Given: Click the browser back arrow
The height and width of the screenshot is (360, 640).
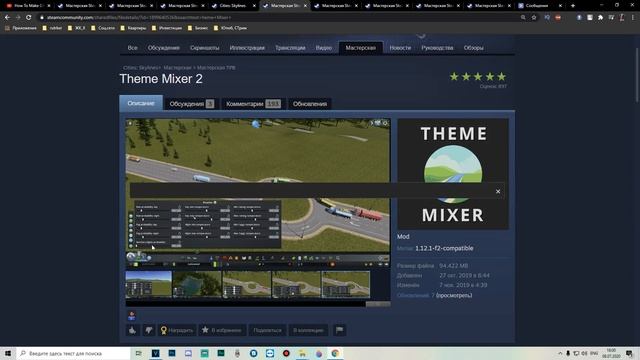Looking at the screenshot, I should [x=7, y=18].
